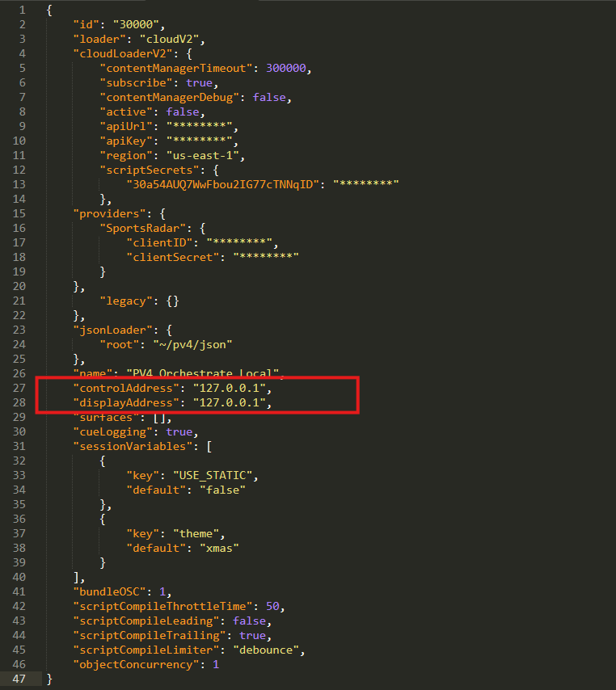The width and height of the screenshot is (616, 690).
Task: Click the "loader" key
Action: [99, 39]
